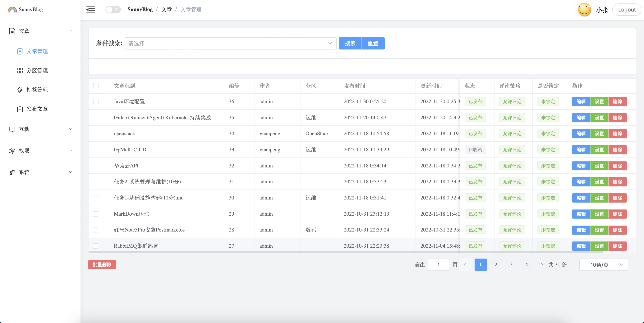The height and width of the screenshot is (323, 644).
Task: Collapse the 文章 menu chevron
Action: [71, 31]
